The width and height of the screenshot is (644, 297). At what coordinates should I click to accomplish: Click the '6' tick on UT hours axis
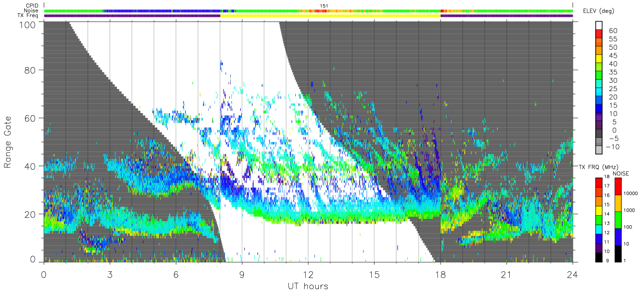[x=176, y=274]
